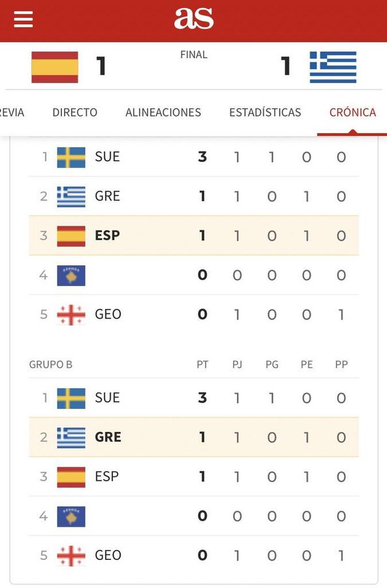
Task: Select Georgia flag in Grupo B table
Action: coord(71,556)
